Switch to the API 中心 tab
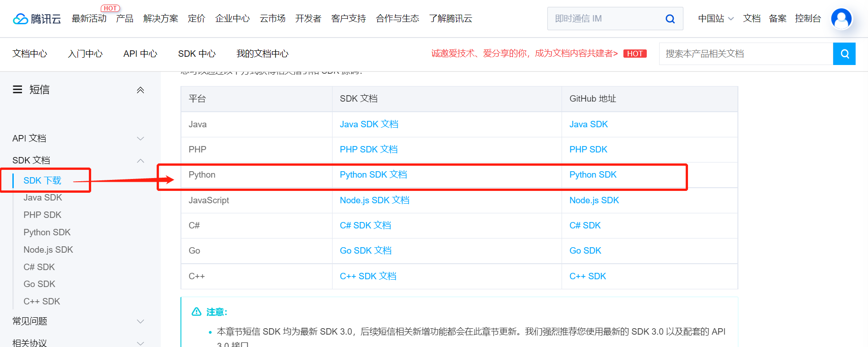This screenshot has height=347, width=868. click(x=140, y=54)
